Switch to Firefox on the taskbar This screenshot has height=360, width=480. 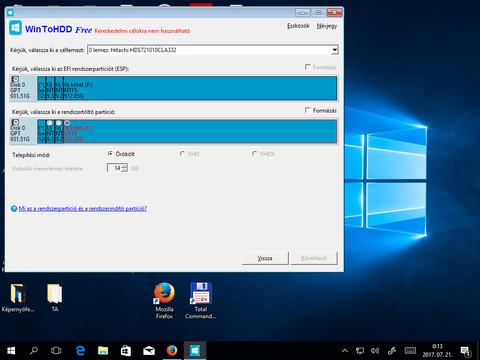[172, 351]
